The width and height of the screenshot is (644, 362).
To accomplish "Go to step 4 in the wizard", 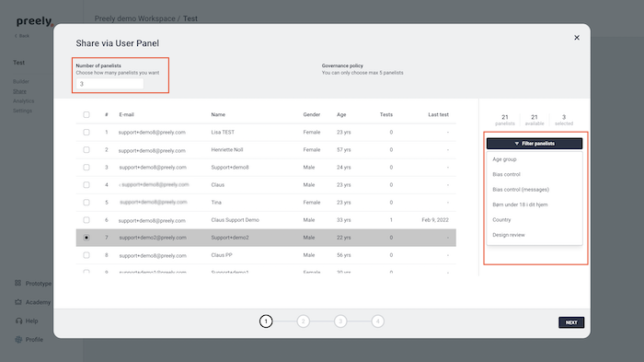I will click(378, 321).
